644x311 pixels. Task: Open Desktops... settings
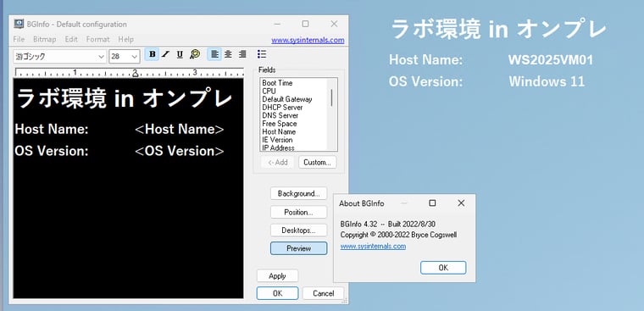coord(298,230)
